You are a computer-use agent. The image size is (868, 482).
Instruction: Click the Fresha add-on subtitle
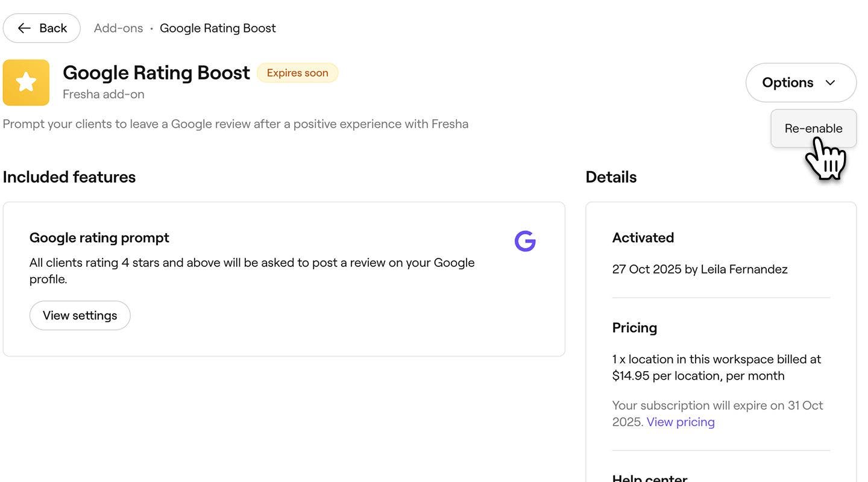tap(104, 94)
